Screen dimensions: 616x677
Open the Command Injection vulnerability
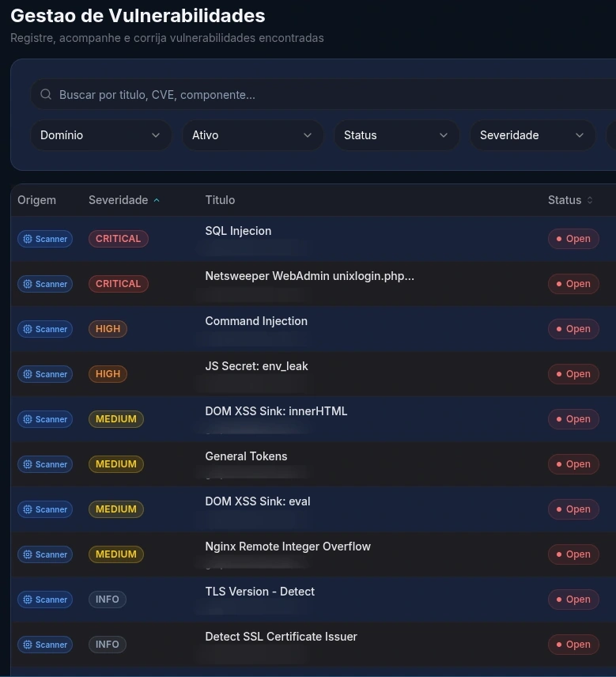pyautogui.click(x=256, y=321)
